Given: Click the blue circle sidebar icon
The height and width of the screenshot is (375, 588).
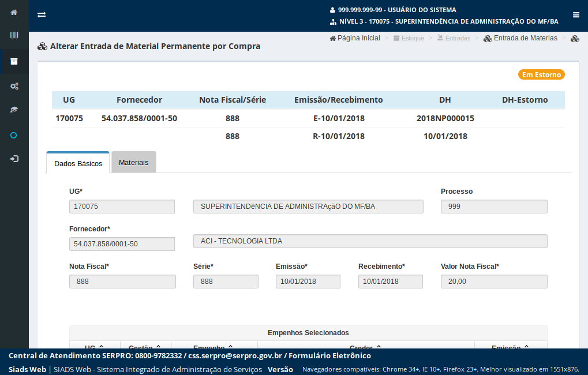Looking at the screenshot, I should 13,136.
